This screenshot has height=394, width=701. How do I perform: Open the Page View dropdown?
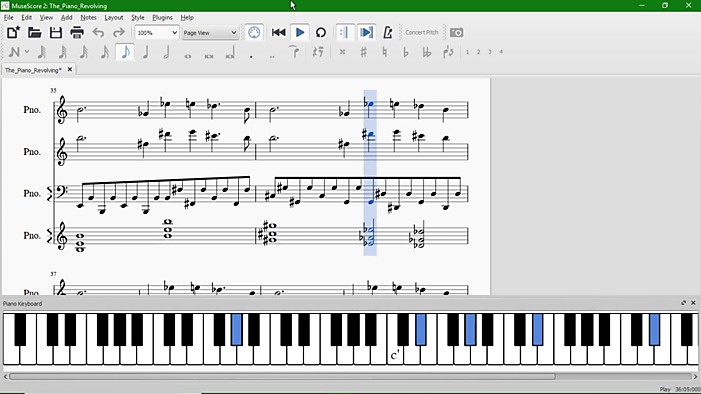(x=210, y=33)
